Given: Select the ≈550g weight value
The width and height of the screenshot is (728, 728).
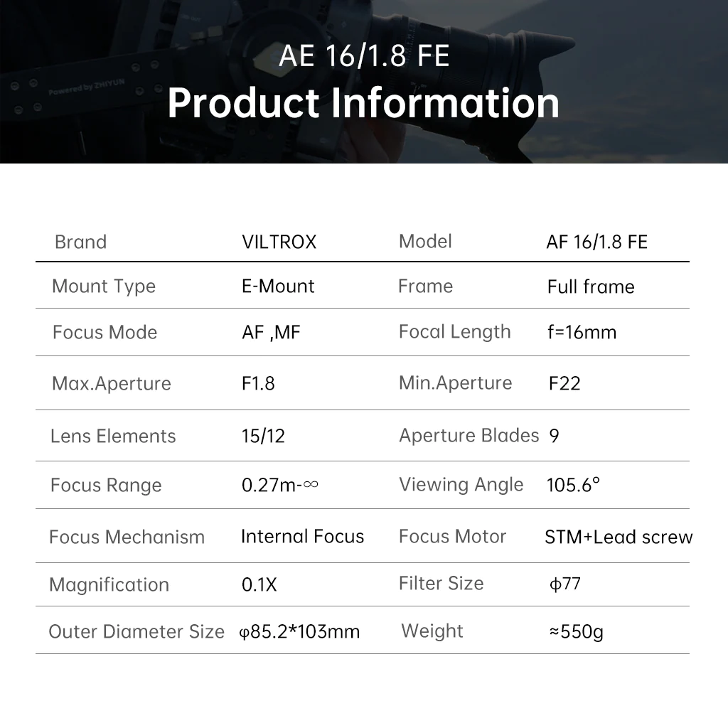Looking at the screenshot, I should 576,632.
